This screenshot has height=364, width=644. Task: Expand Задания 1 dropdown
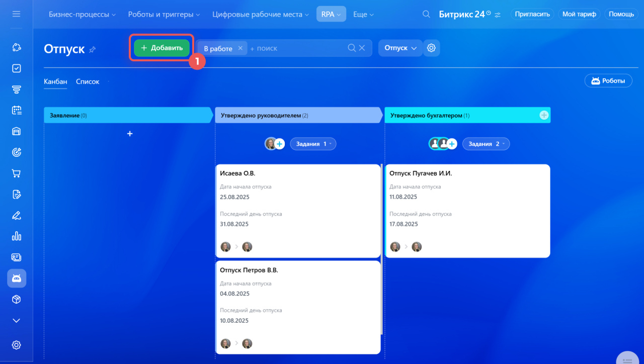(x=313, y=144)
